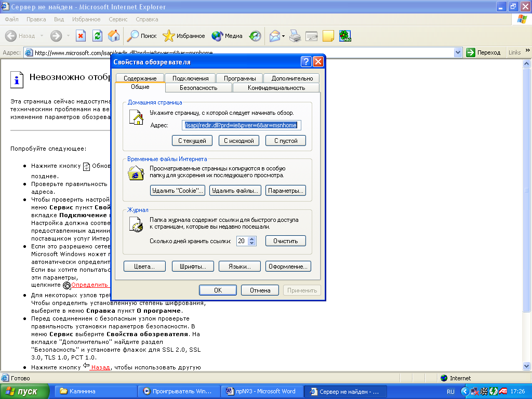Click the page scrollbar down arrow
This screenshot has width=532, height=399.
point(527,366)
